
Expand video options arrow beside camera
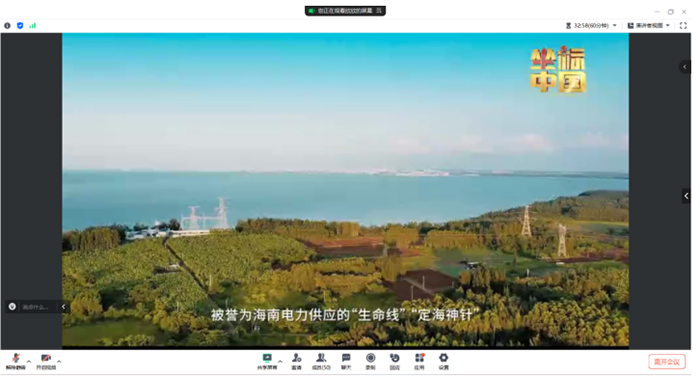[x=59, y=361]
